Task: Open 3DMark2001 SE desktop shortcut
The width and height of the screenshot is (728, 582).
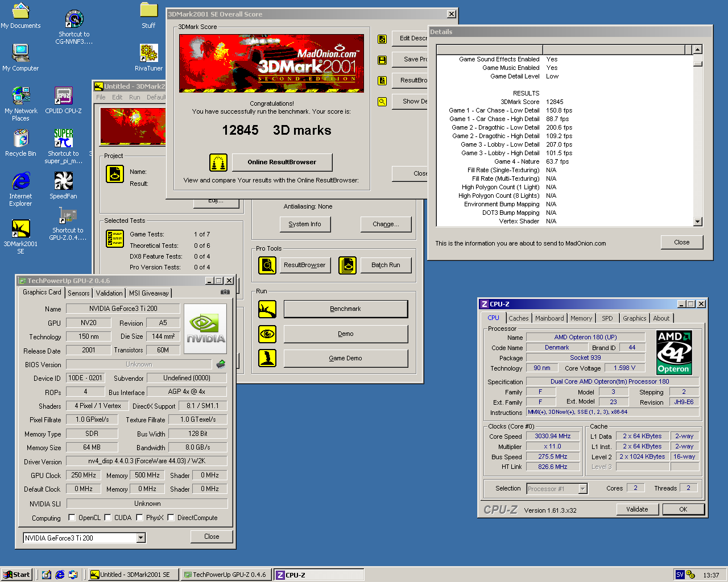Action: (20, 237)
